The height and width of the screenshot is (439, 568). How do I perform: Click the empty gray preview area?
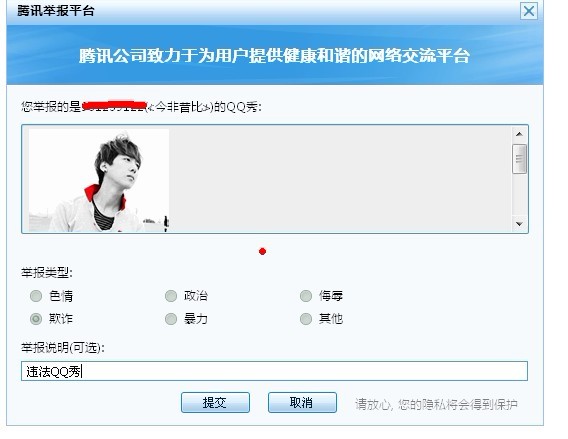(340, 179)
